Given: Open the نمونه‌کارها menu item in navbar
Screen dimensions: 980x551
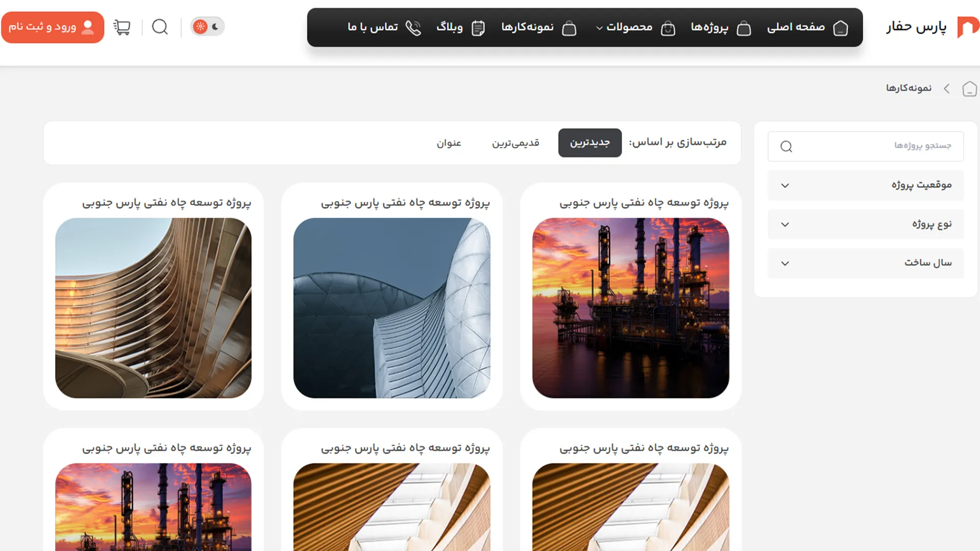Looking at the screenshot, I should [527, 27].
